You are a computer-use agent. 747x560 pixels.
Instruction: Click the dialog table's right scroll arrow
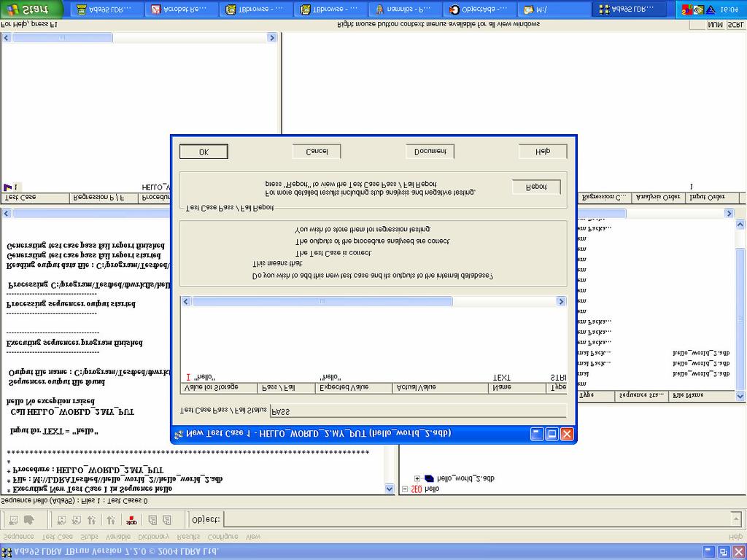[561, 301]
